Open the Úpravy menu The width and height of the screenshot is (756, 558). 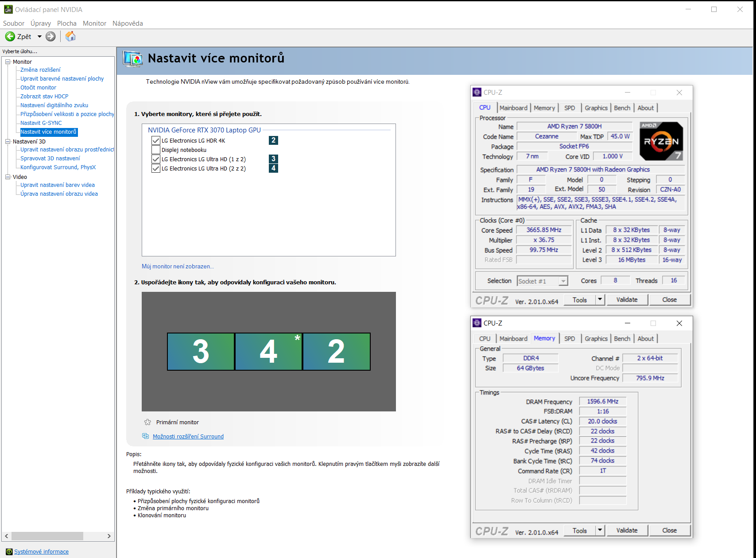41,23
